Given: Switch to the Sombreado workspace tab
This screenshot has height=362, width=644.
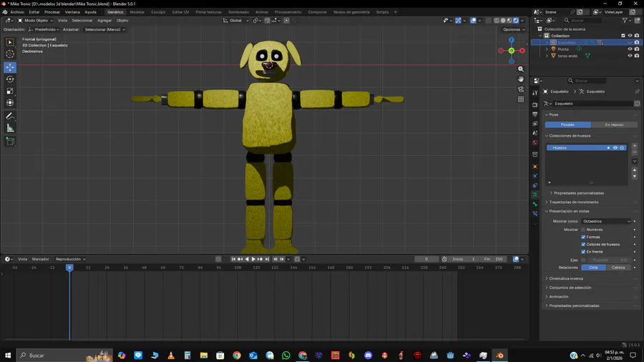Looking at the screenshot, I should point(238,12).
